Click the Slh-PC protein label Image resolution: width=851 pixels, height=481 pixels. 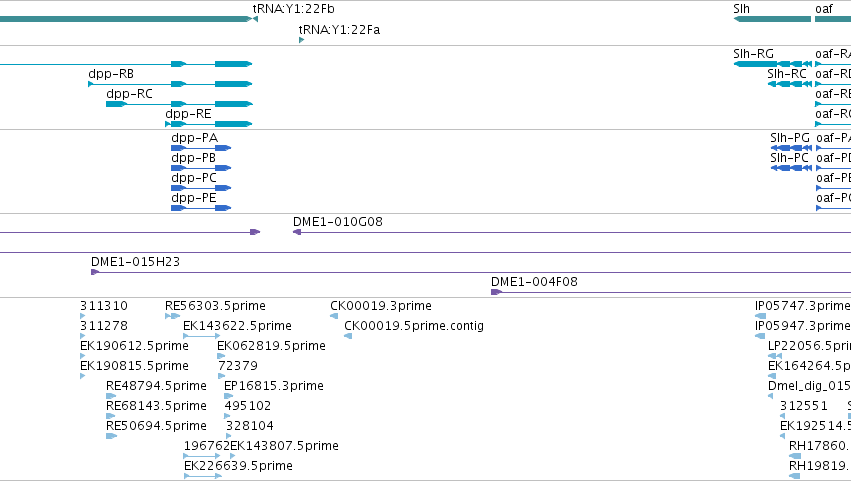point(789,158)
